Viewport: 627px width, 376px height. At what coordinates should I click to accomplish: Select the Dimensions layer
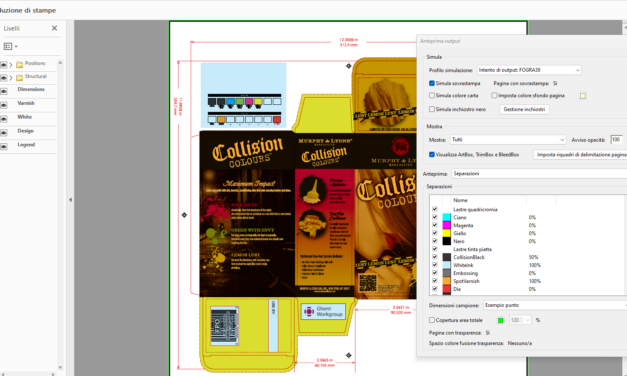(31, 90)
